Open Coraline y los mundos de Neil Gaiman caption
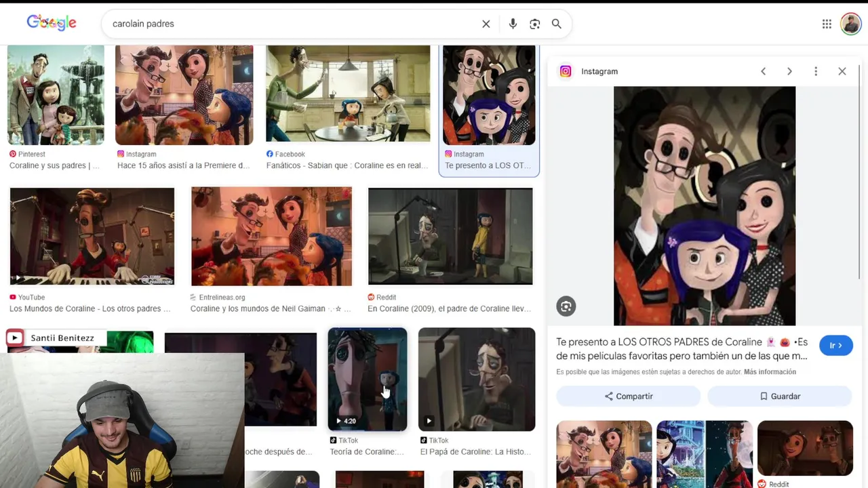Screen dimensions: 868x488 271,309
